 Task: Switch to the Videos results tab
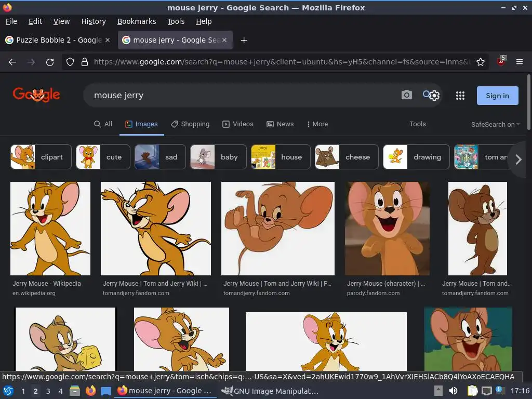238,124
